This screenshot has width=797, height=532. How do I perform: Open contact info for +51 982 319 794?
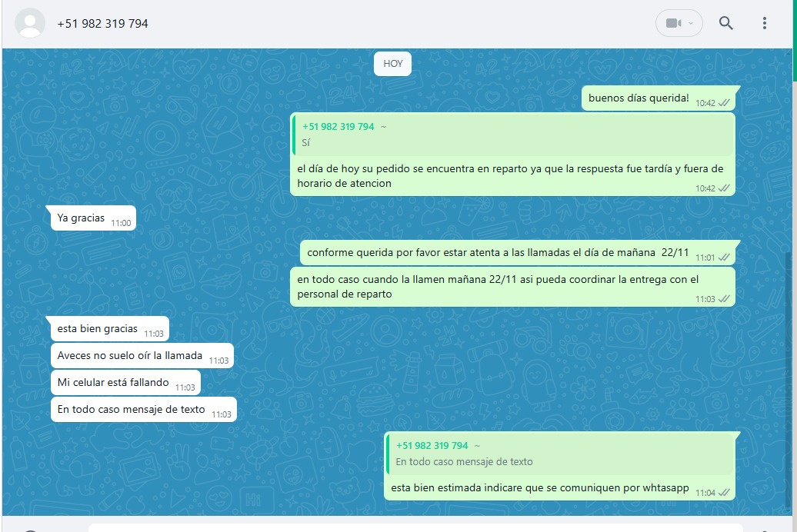pyautogui.click(x=102, y=24)
